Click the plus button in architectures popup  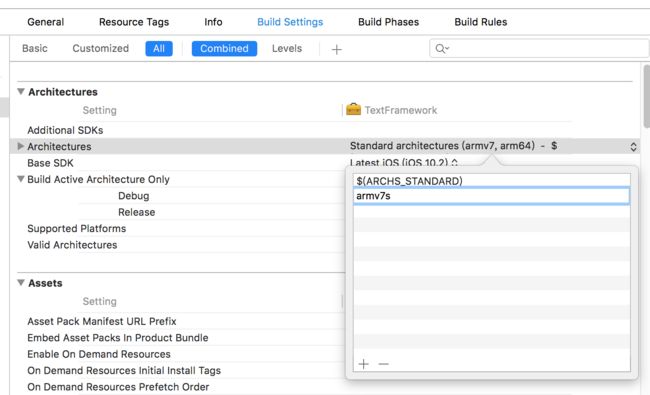pos(364,364)
